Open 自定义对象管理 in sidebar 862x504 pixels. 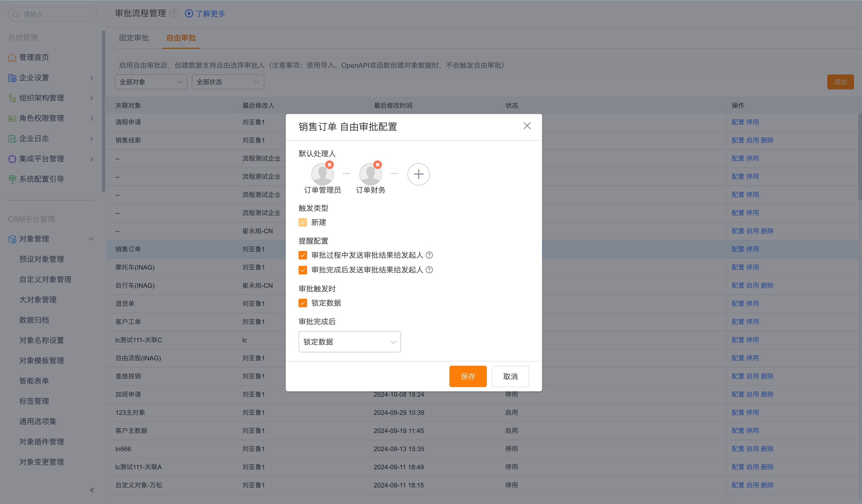[45, 279]
